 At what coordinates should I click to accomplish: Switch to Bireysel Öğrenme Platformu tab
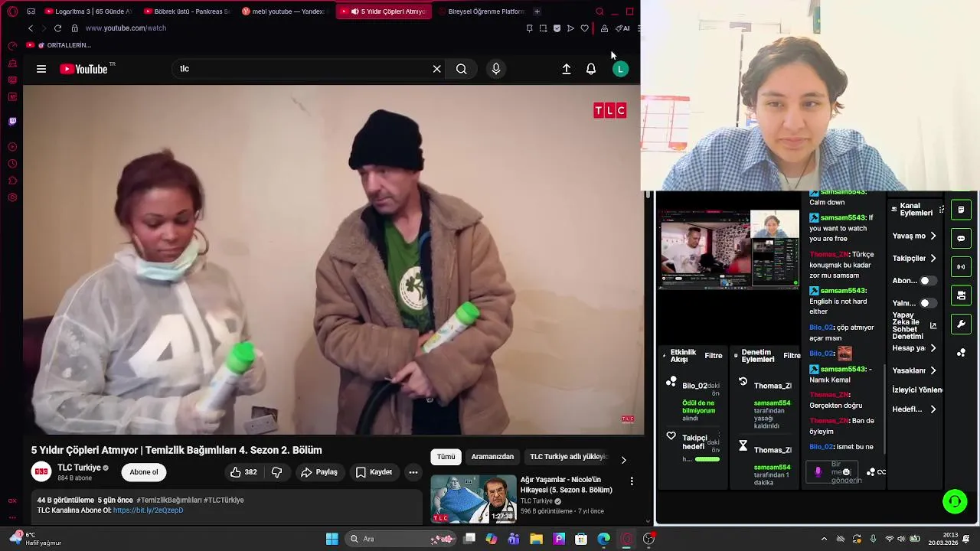click(480, 11)
